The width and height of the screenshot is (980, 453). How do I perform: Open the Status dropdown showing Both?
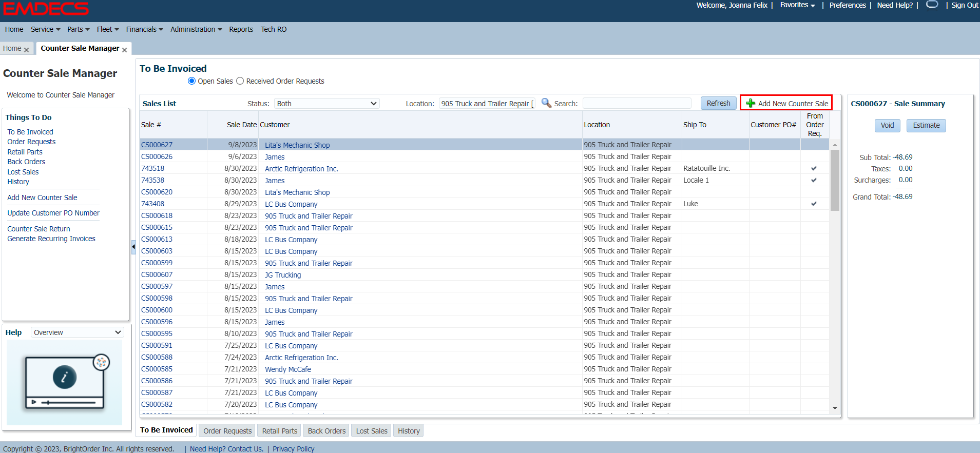(x=326, y=104)
